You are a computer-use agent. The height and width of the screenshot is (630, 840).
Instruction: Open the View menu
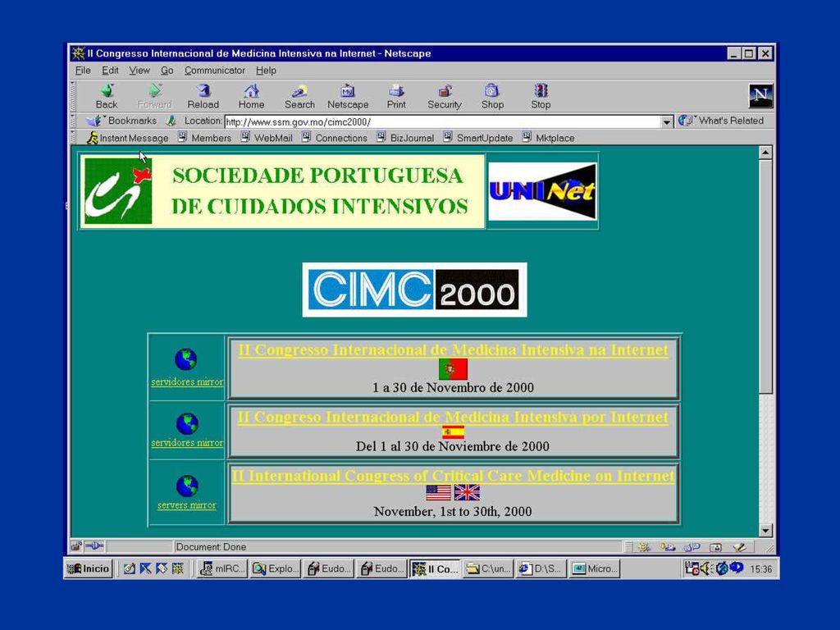[139, 71]
